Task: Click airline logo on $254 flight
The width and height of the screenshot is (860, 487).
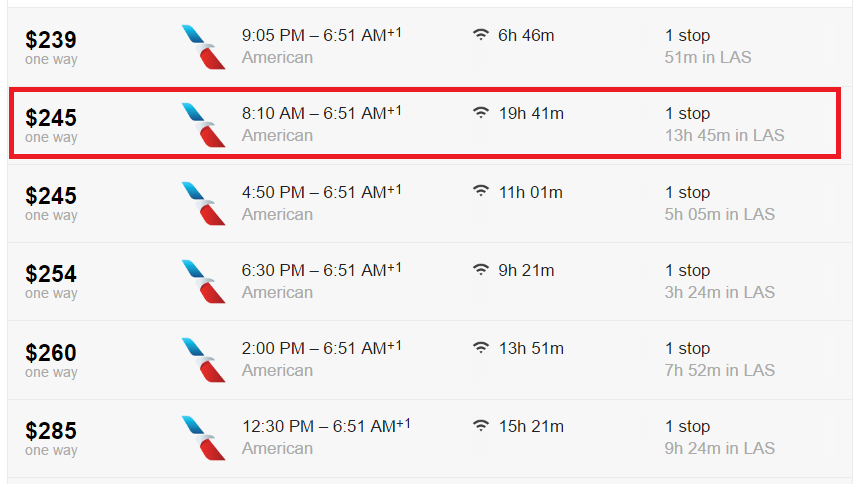Action: click(x=203, y=281)
